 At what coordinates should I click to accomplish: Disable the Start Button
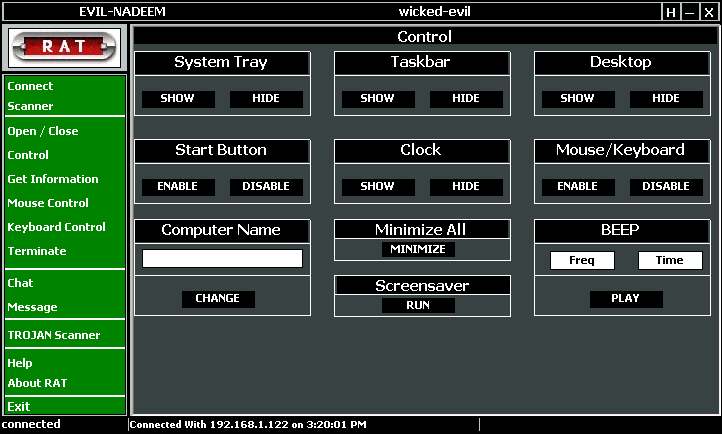pos(266,187)
